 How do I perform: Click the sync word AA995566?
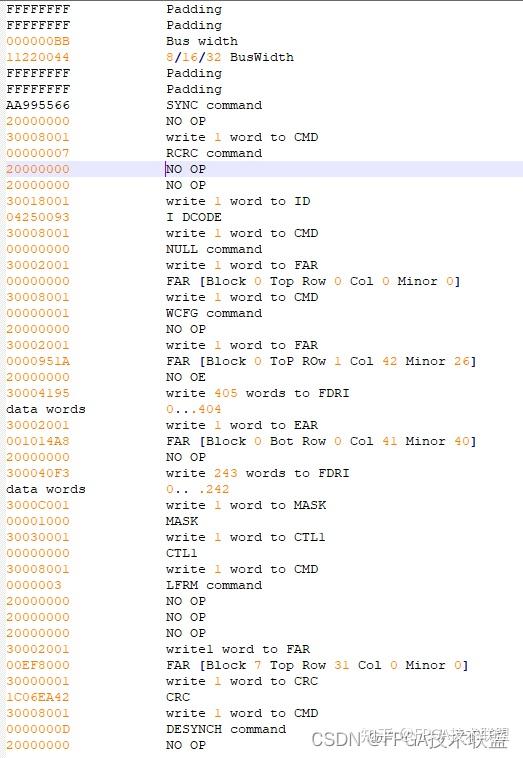tap(38, 105)
